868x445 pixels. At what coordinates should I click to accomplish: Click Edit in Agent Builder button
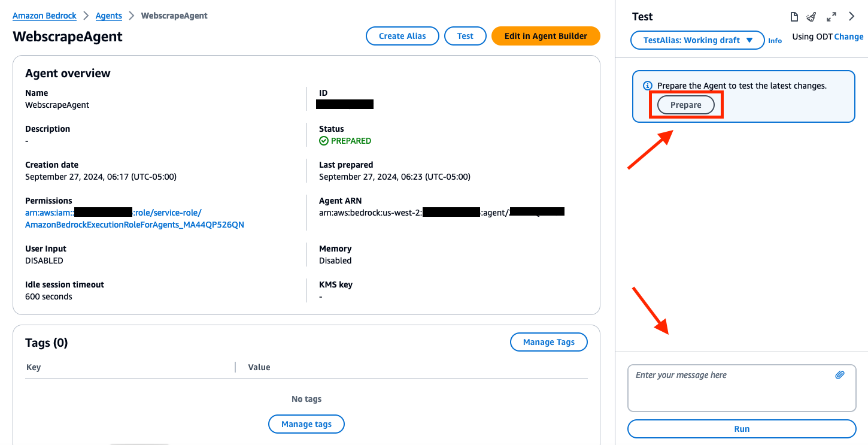click(x=545, y=36)
